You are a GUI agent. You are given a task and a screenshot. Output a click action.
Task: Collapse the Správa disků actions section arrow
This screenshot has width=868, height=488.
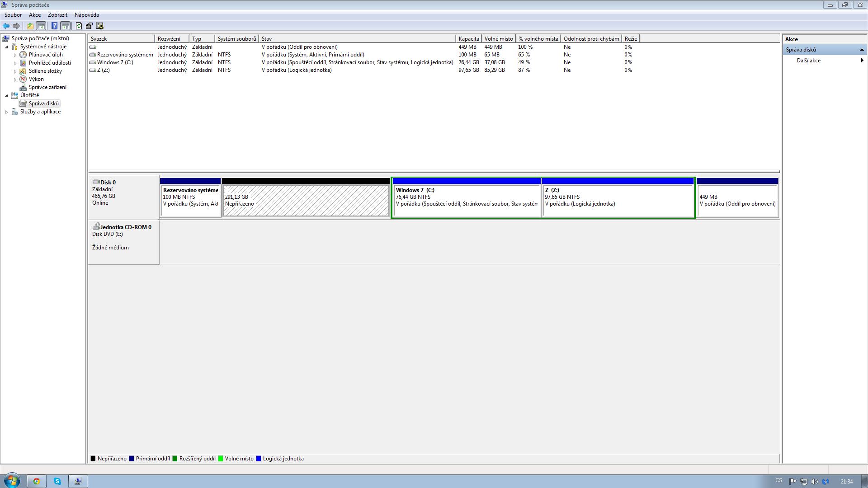click(862, 50)
